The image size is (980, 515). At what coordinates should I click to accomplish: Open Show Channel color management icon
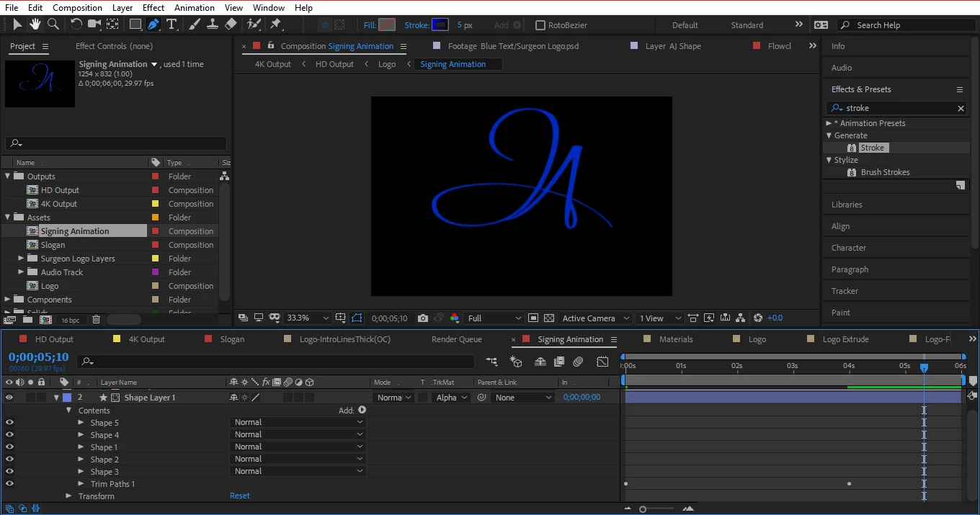pyautogui.click(x=454, y=318)
